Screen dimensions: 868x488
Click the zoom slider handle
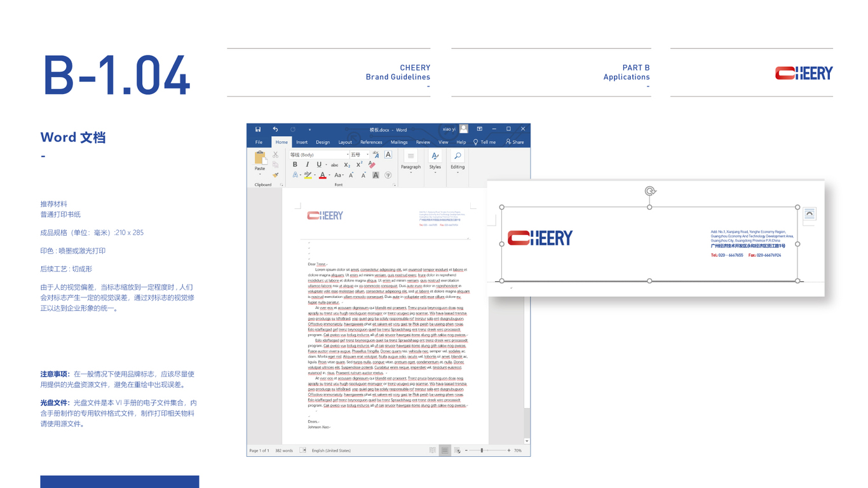tap(482, 451)
